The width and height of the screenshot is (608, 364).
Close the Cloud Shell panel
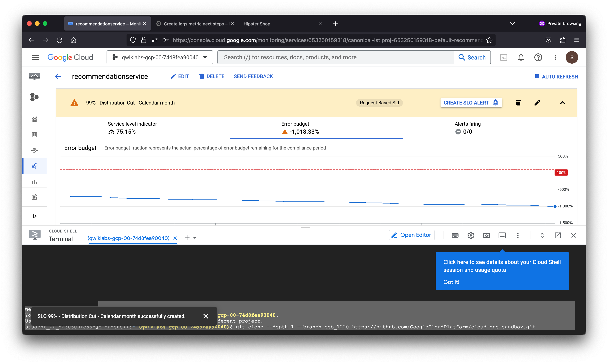pos(573,235)
